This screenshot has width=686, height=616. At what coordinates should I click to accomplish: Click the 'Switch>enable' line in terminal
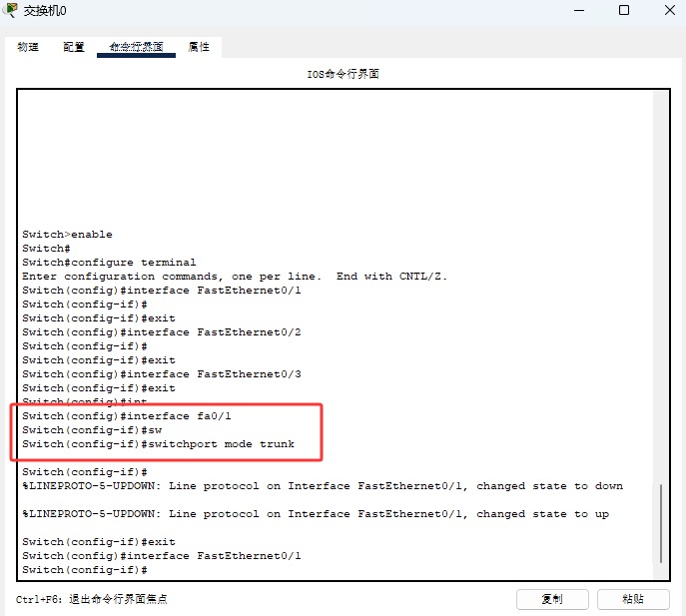point(68,235)
